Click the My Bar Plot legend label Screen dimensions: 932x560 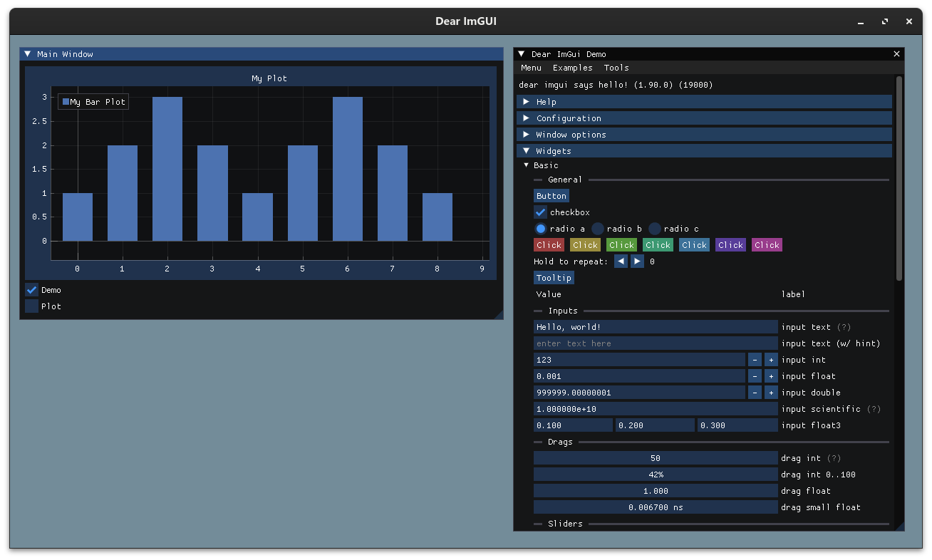pyautogui.click(x=98, y=102)
